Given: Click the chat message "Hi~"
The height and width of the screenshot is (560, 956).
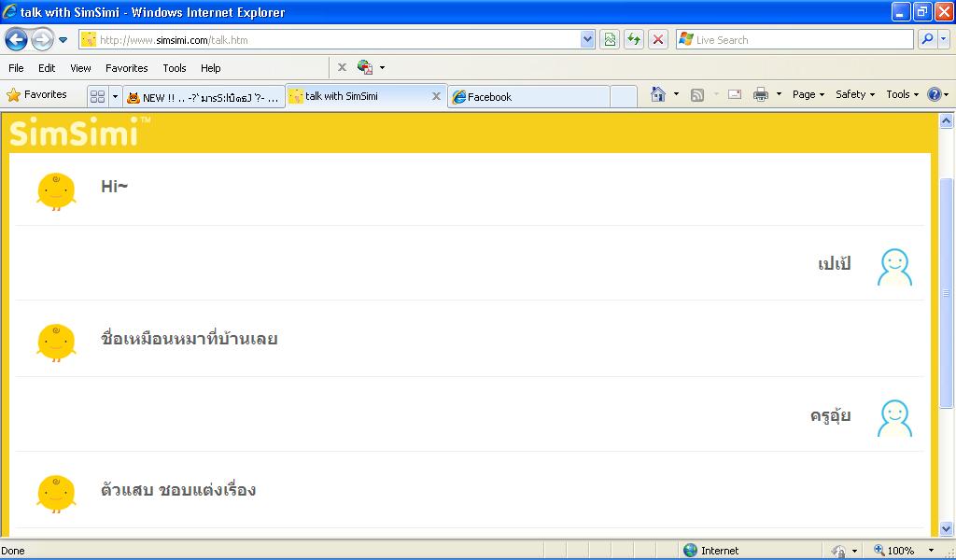Looking at the screenshot, I should coord(115,187).
